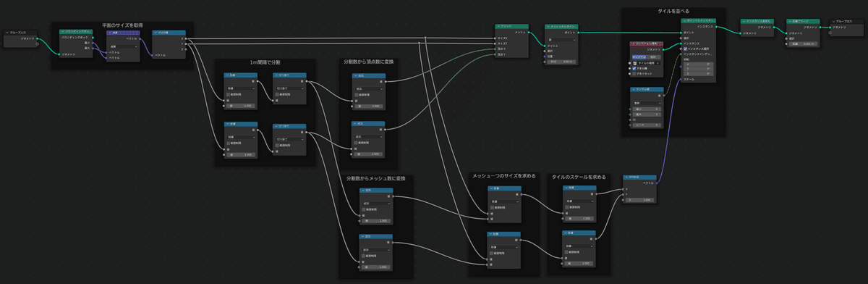Open operation dropdown of lower 除算 node in 1m間隔で分割
868x284 pixels.
pos(241,137)
